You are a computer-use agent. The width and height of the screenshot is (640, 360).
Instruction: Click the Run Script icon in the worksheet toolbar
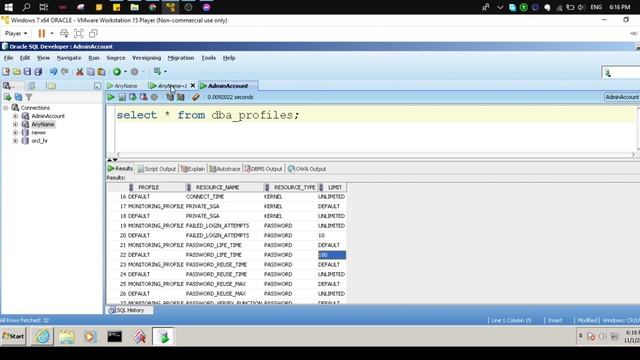122,97
